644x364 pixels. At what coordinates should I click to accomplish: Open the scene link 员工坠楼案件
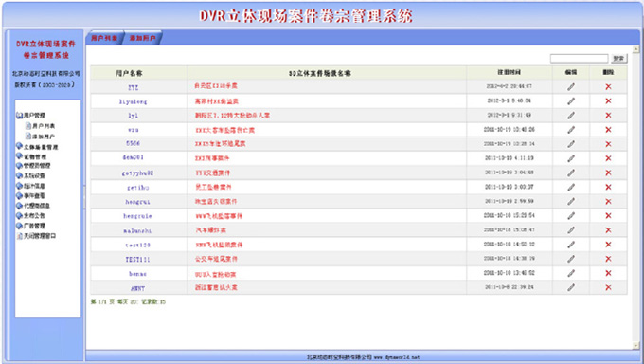pyautogui.click(x=213, y=187)
